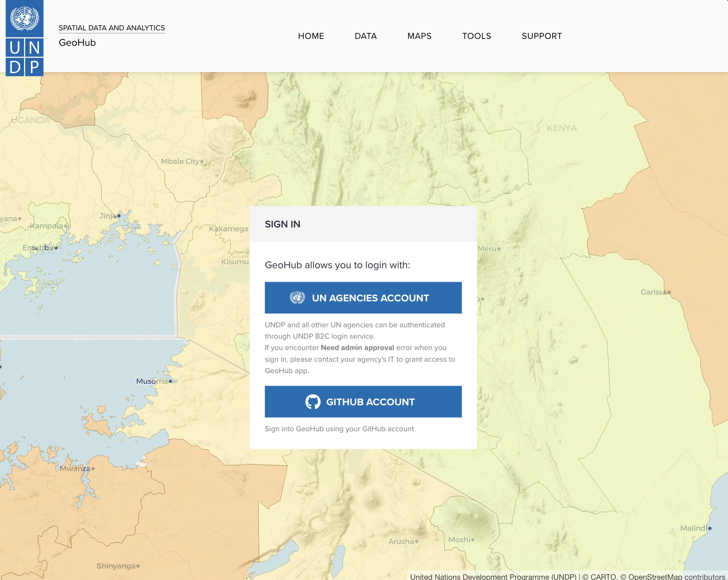
Task: Open the DATA menu item
Action: coord(365,36)
